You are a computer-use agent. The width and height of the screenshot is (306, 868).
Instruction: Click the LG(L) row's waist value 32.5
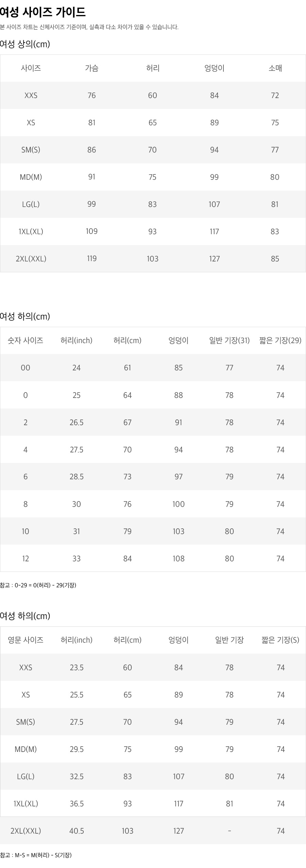pos(76,776)
